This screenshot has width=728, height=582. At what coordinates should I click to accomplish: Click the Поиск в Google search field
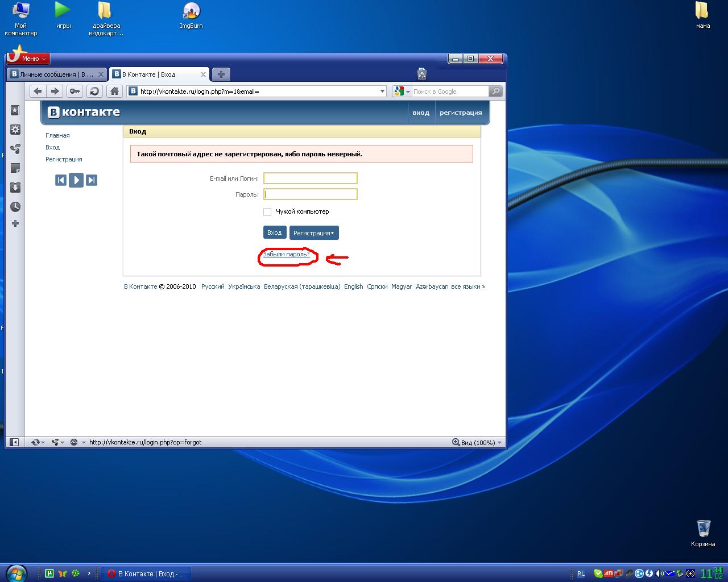449,91
